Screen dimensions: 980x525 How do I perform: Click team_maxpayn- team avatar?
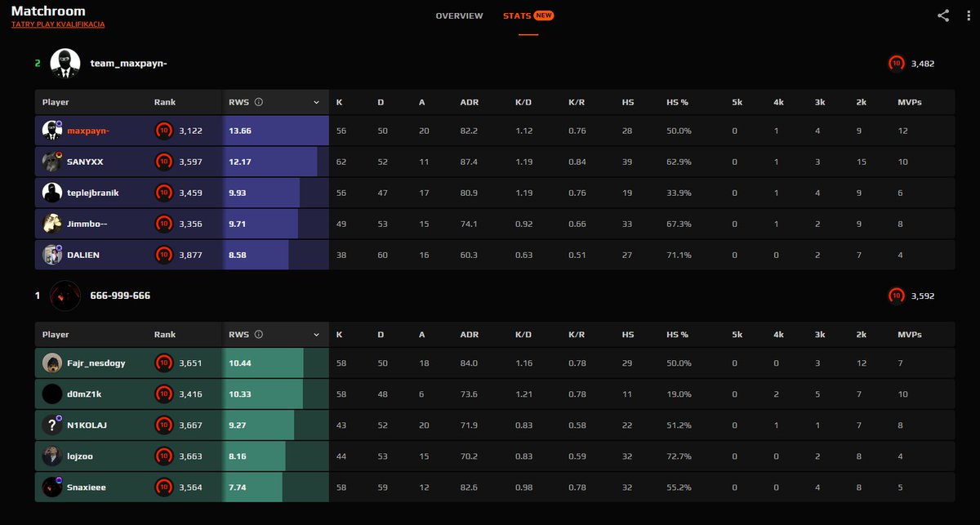pos(65,63)
